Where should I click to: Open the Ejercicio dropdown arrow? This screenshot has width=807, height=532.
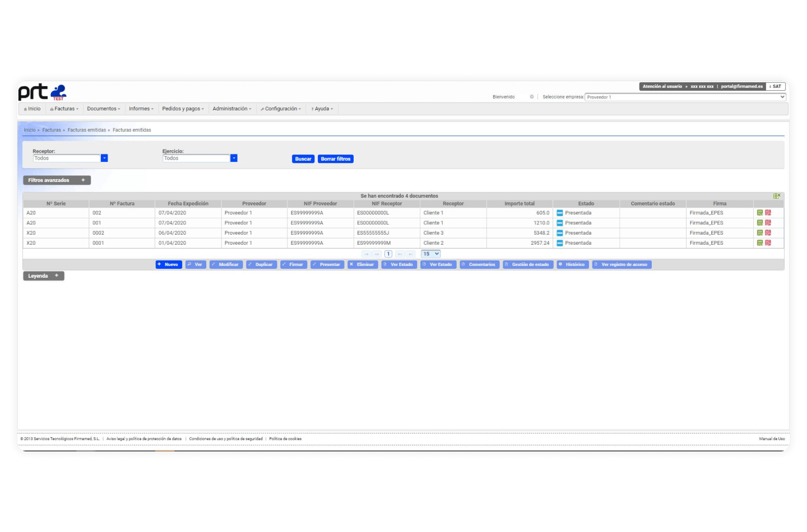pyautogui.click(x=234, y=158)
